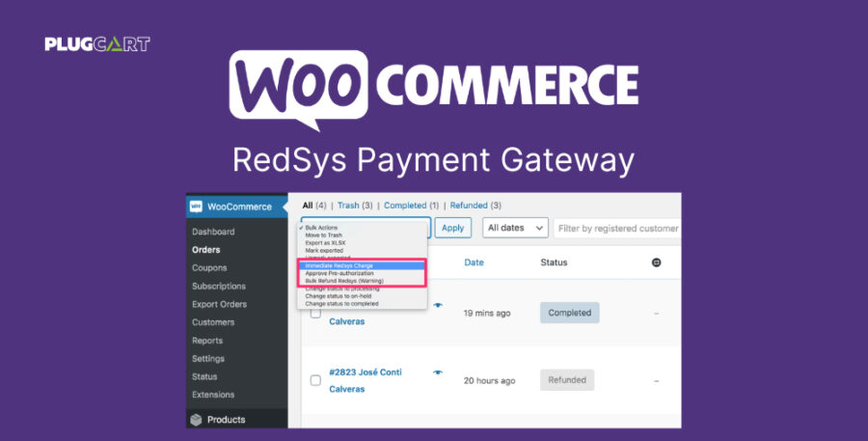This screenshot has width=868, height=441.
Task: Click the large WooCommerce speech-bubble logo
Action: (x=299, y=89)
